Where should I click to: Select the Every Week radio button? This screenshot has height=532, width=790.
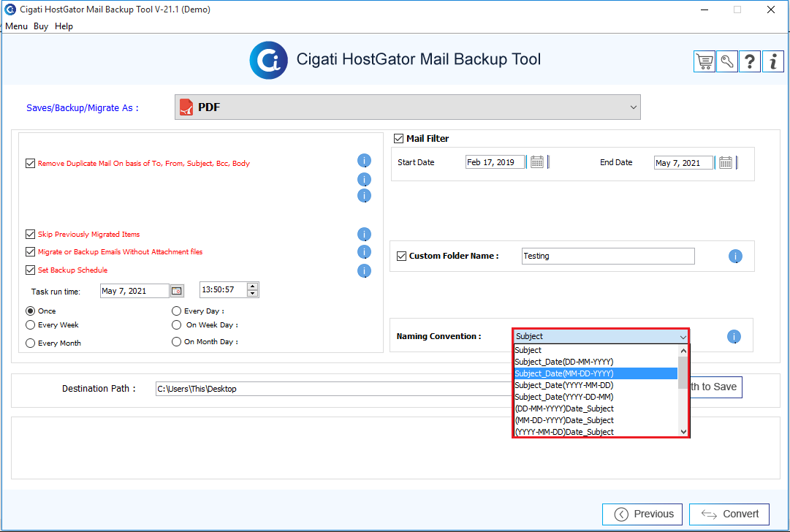[30, 325]
